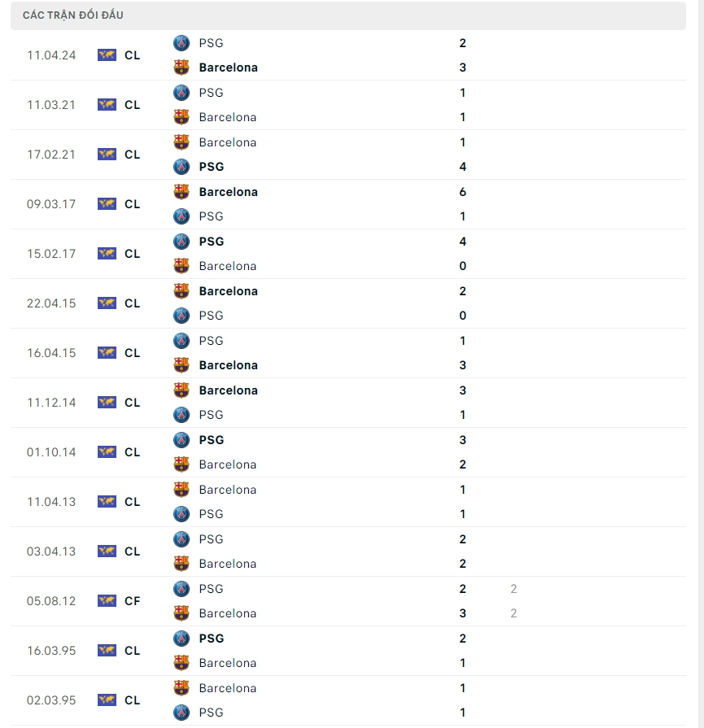Click PSG crest in 16.03.95 match
704x728 pixels.
(181, 639)
